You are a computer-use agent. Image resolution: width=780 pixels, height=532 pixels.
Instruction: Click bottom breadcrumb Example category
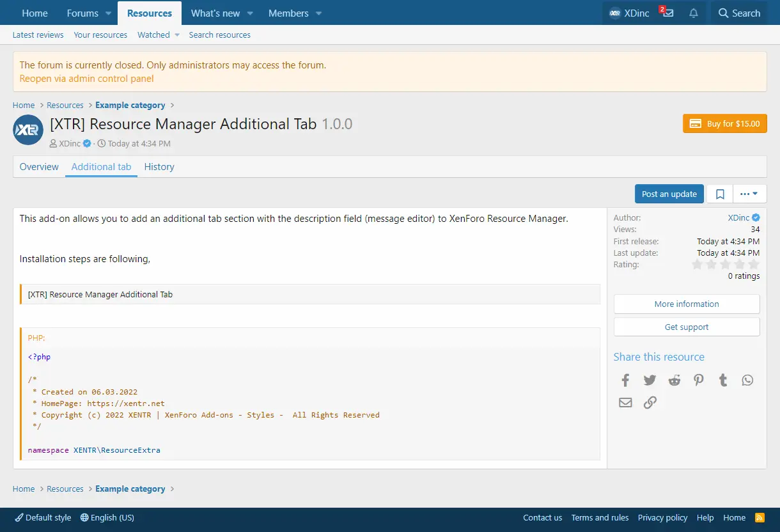tap(130, 489)
